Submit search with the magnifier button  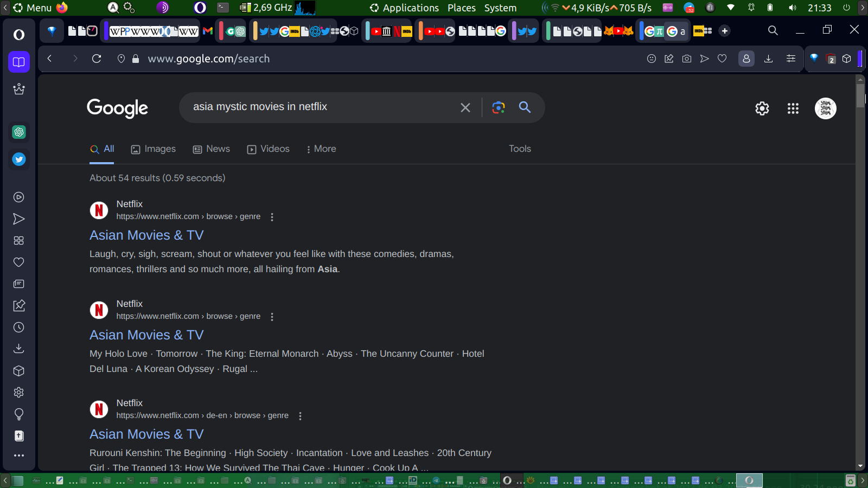(525, 107)
